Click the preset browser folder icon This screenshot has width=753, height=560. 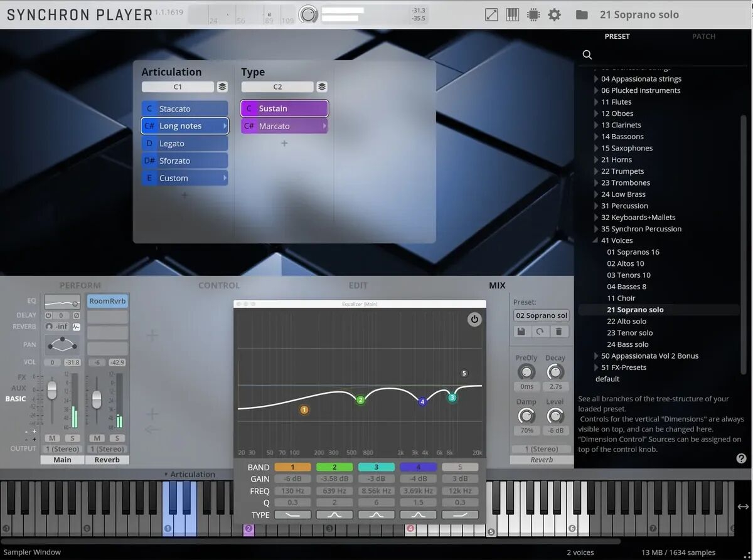(x=582, y=14)
